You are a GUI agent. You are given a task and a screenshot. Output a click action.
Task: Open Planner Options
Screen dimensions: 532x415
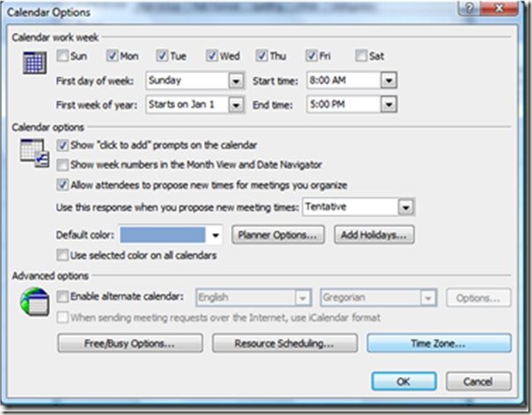click(278, 235)
